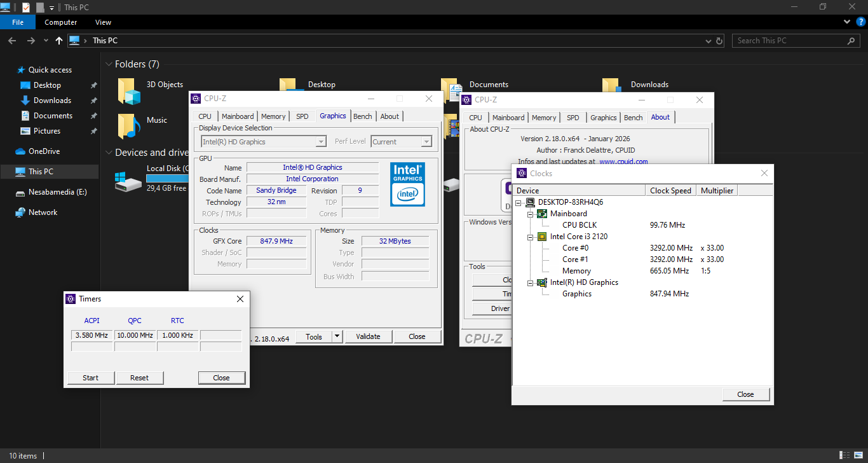The height and width of the screenshot is (463, 868).
Task: Open the Music folder icon
Action: (129, 126)
